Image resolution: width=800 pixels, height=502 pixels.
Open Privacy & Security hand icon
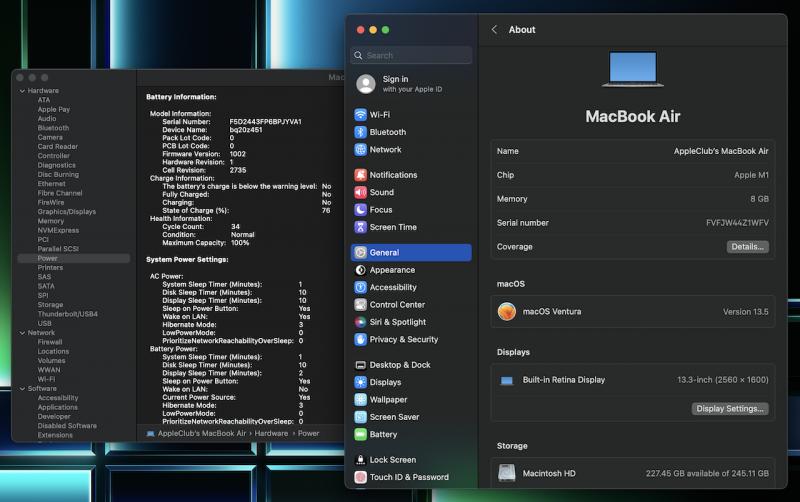click(x=360, y=339)
